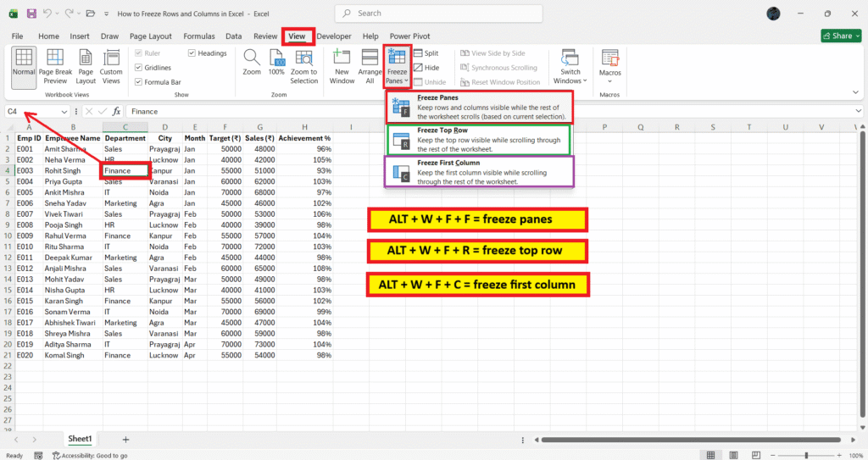Image resolution: width=868 pixels, height=460 pixels.
Task: Select column H header
Action: pos(304,127)
